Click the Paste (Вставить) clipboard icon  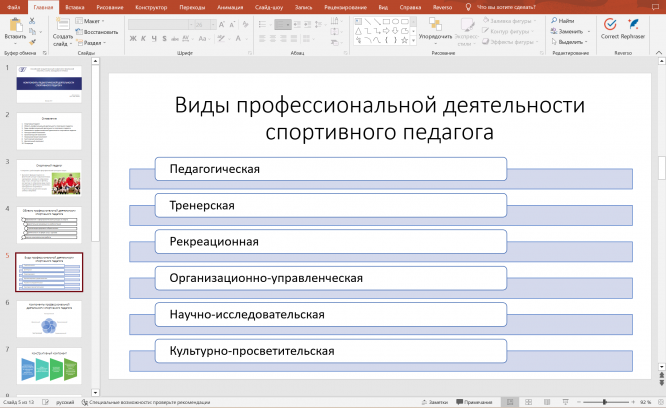[x=15, y=25]
